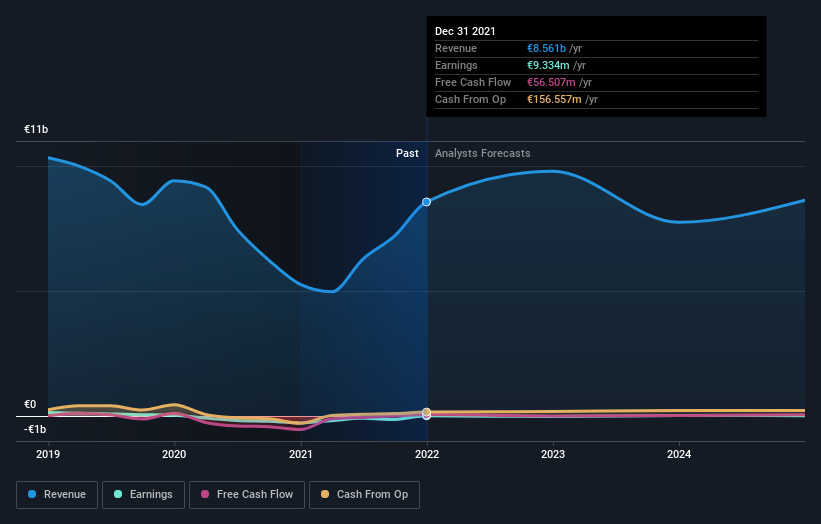The image size is (821, 524).
Task: Click the Past section label
Action: click(x=407, y=153)
